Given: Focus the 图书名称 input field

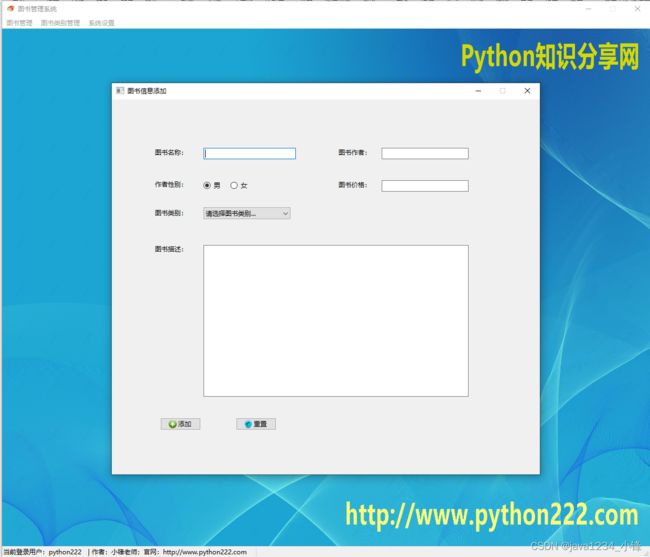Looking at the screenshot, I should tap(250, 153).
